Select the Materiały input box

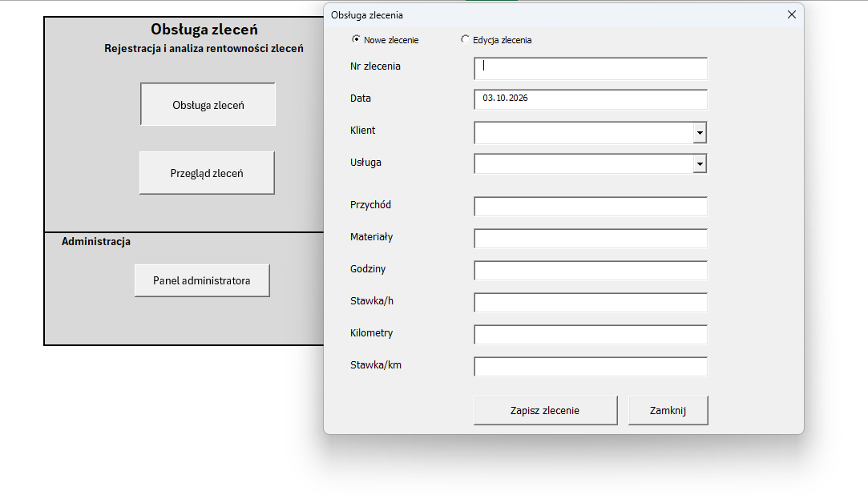click(x=591, y=239)
